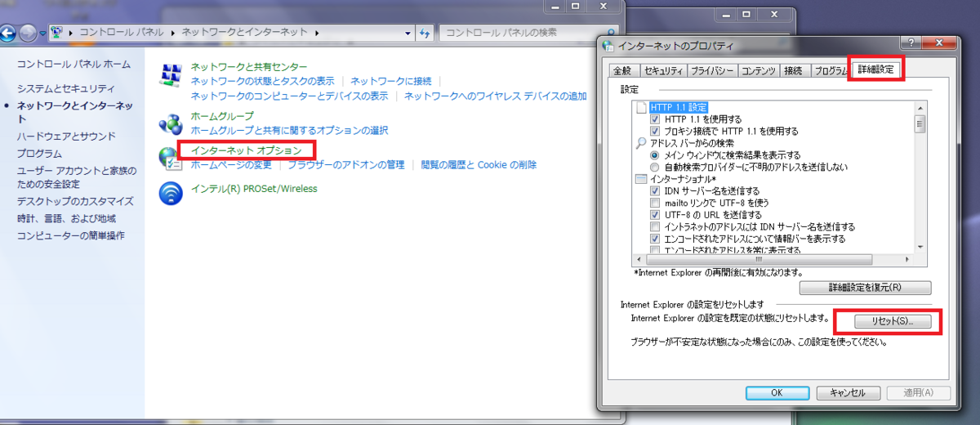
Task: Click 'ブラウザーのアドオンの管理' link
Action: click(346, 164)
